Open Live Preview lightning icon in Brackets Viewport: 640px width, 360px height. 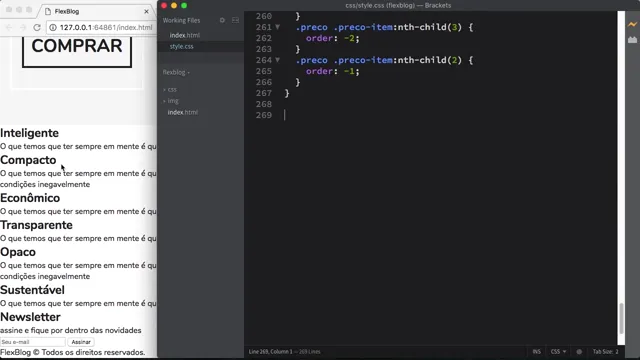tap(632, 24)
